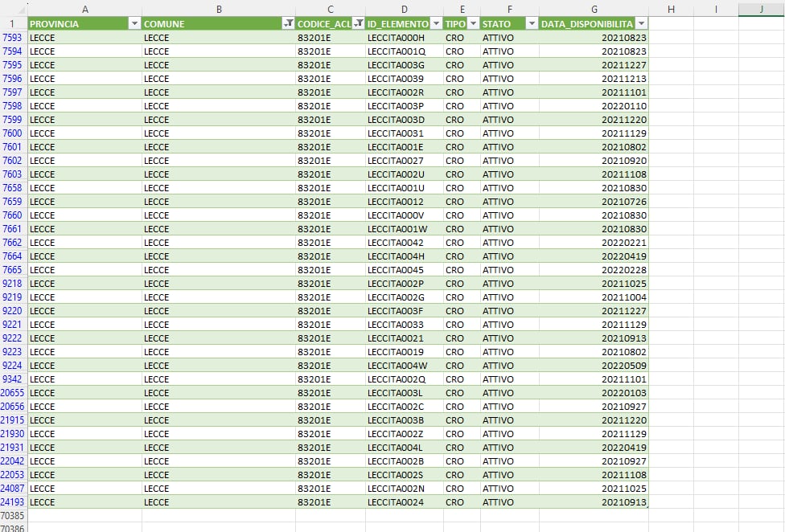Click cell LECCITA002R
This screenshot has height=532, width=785.
[405, 92]
